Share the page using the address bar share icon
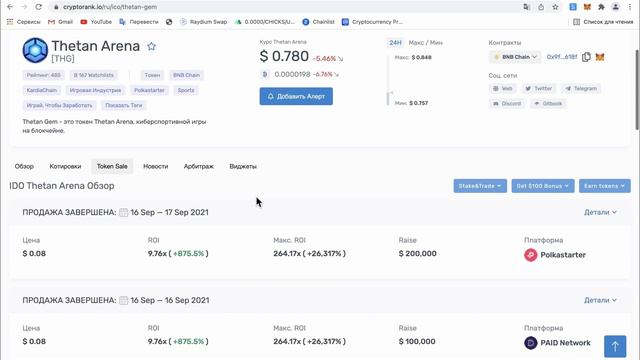This screenshot has height=360, width=640. tap(541, 7)
